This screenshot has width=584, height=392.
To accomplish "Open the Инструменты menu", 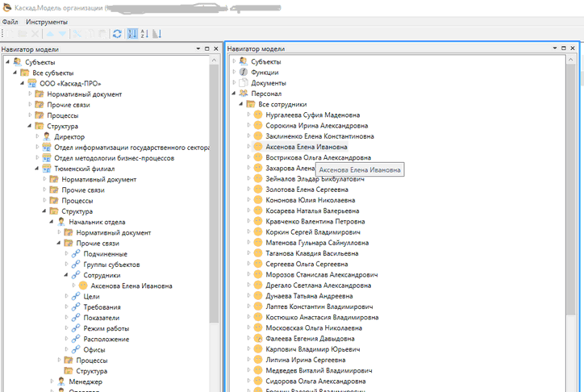I will pos(47,22).
